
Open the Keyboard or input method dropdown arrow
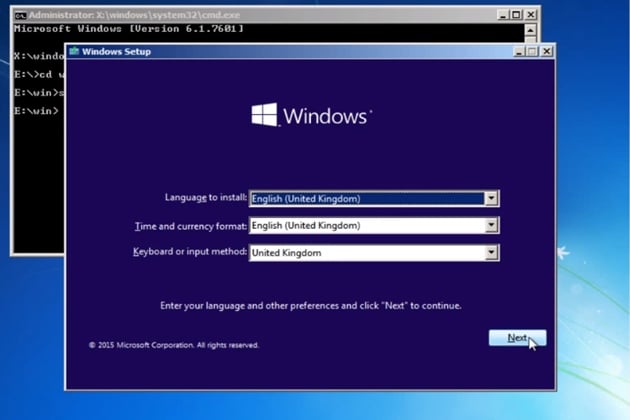491,253
